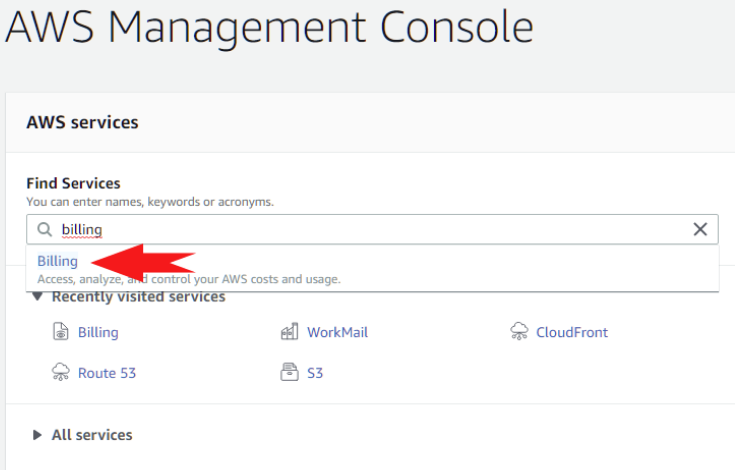Viewport: 735px width, 470px height.
Task: Open Billing from recently visited services
Action: (x=98, y=332)
